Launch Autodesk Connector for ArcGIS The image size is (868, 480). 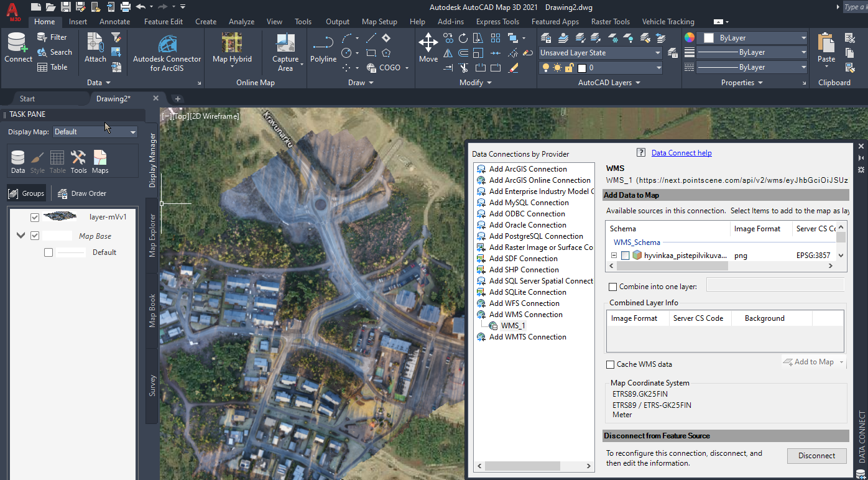(167, 52)
